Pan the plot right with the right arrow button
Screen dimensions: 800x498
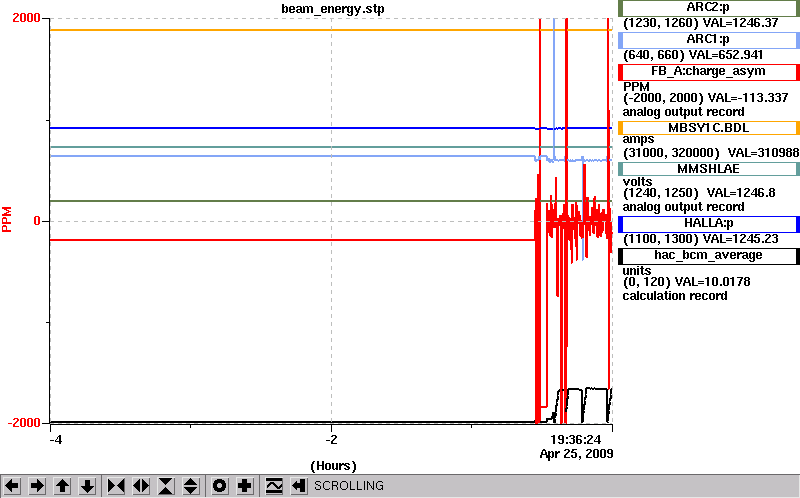click(37, 486)
